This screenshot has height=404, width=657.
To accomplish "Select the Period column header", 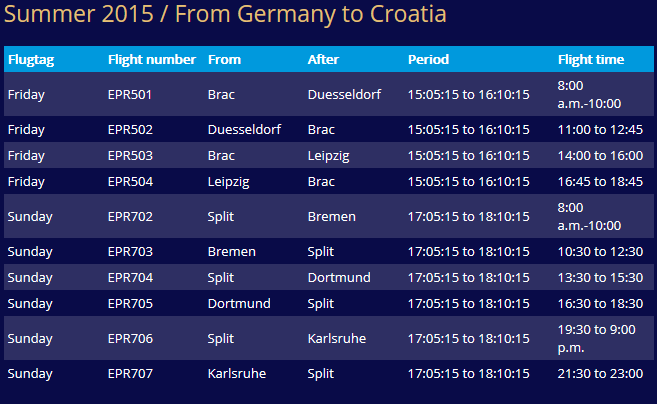I will point(428,60).
